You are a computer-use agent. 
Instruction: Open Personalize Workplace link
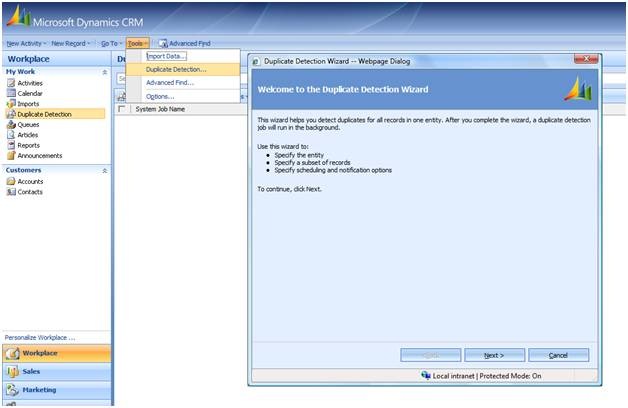[x=40, y=338]
